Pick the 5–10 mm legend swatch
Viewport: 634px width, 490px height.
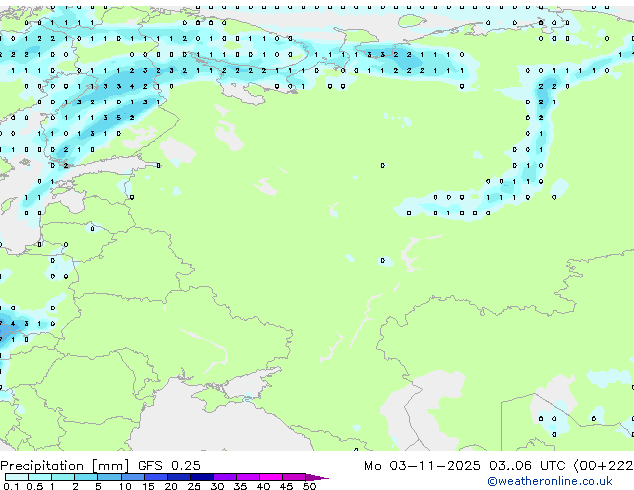[109, 477]
